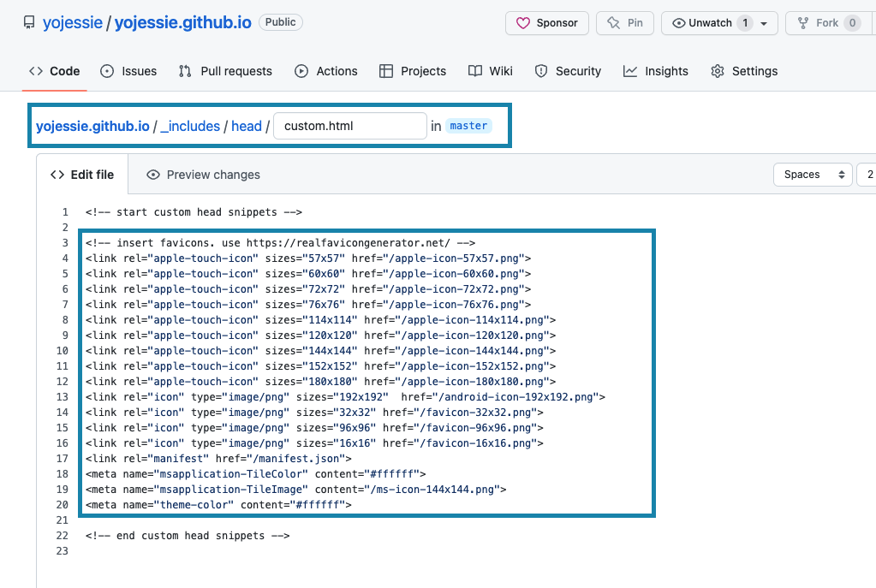
Task: Click the start custom head snippets comment line
Action: tap(194, 212)
